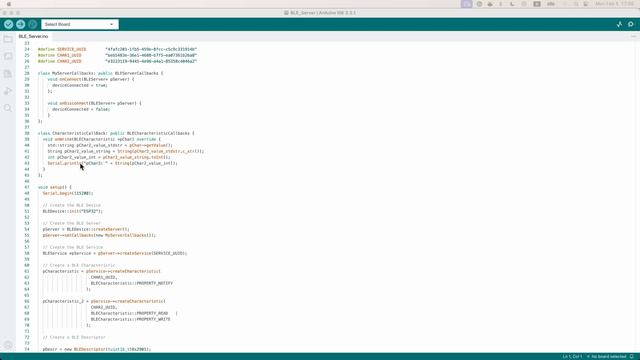Open the Serial Plotter icon
Viewport: 640px width, 360px height.
click(619, 24)
